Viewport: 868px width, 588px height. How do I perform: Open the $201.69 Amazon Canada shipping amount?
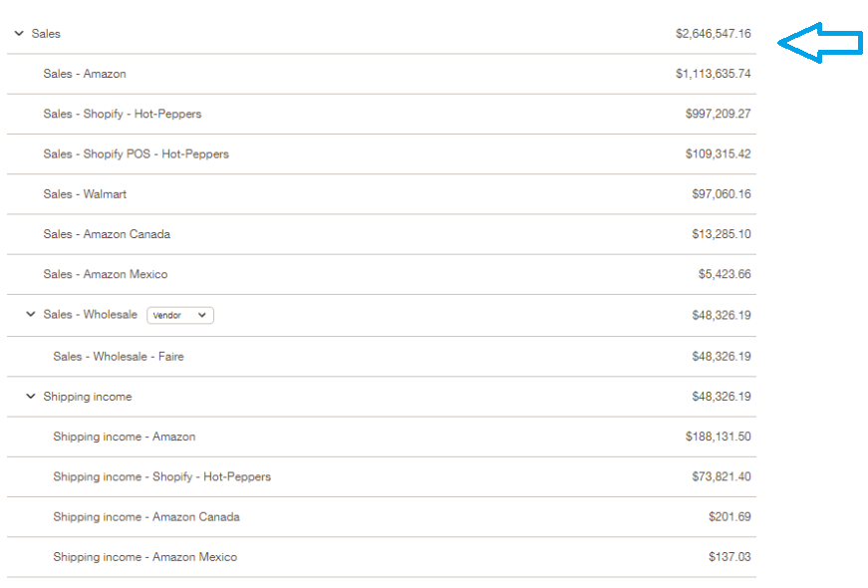point(729,517)
